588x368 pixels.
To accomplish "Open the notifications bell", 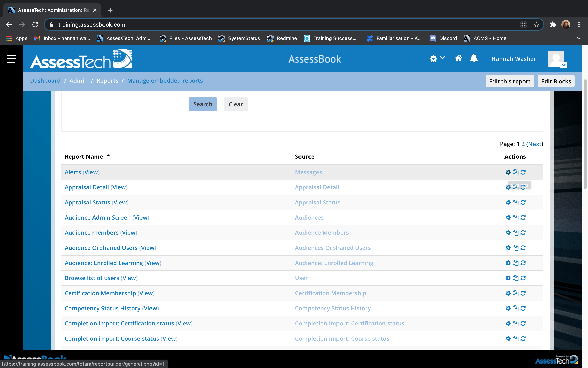I will click(474, 58).
